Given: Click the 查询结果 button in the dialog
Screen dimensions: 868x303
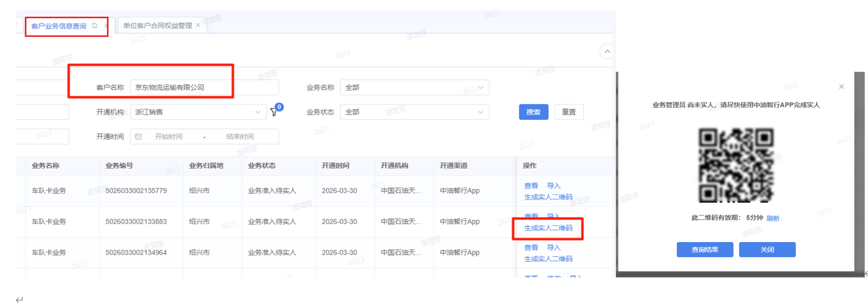Looking at the screenshot, I should (x=705, y=250).
